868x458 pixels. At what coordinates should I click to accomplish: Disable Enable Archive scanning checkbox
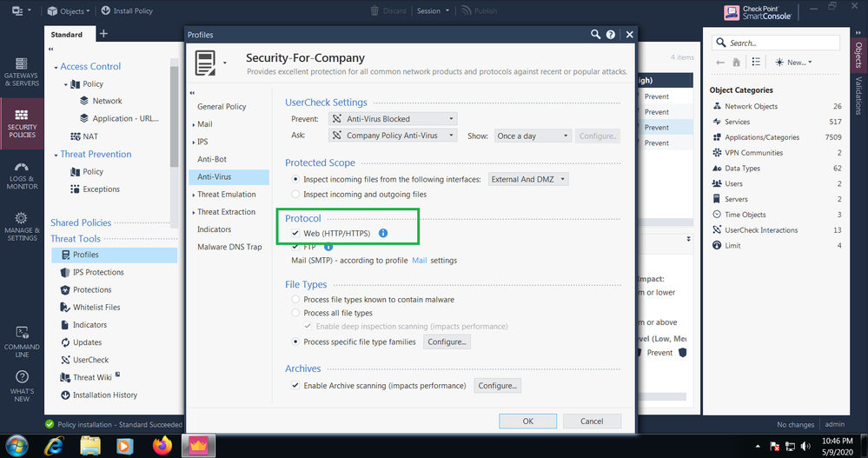296,385
